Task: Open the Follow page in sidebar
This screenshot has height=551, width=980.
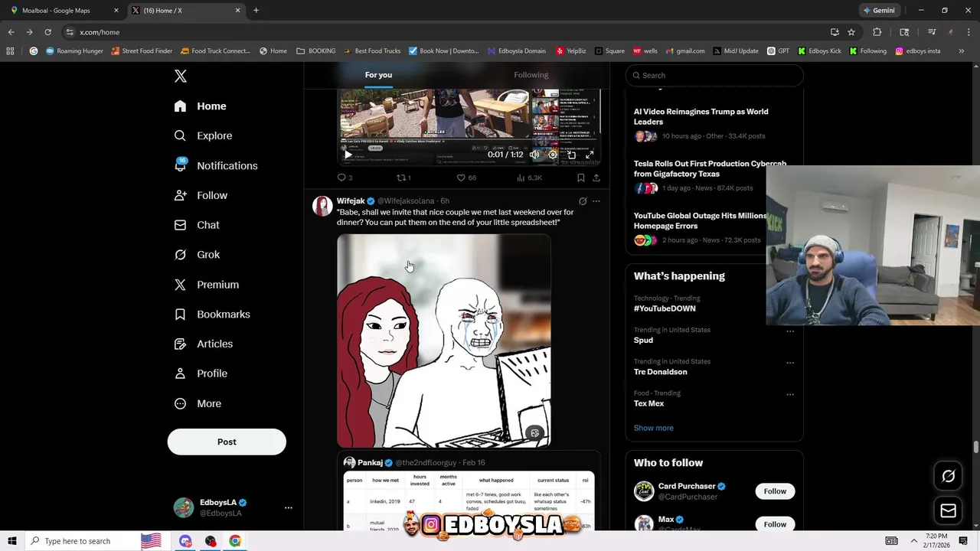Action: (x=201, y=195)
